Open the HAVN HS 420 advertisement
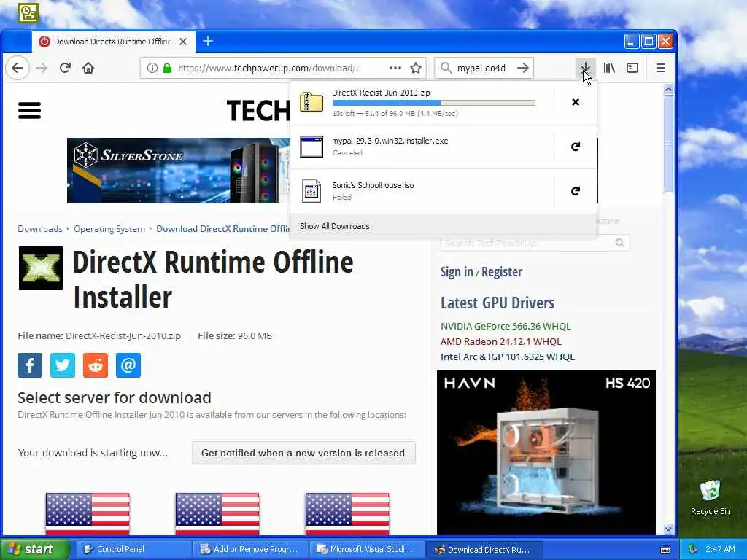Viewport: 747px width, 560px height. point(546,452)
